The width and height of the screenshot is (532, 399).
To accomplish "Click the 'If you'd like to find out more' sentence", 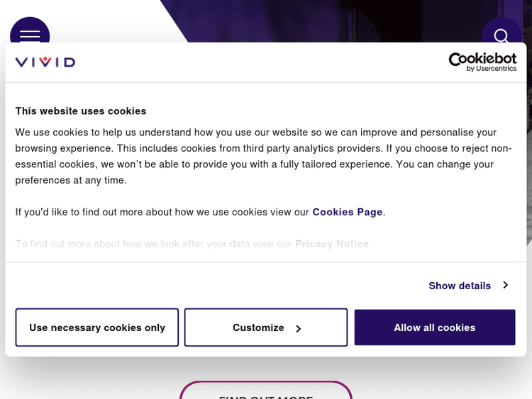I will [x=162, y=212].
